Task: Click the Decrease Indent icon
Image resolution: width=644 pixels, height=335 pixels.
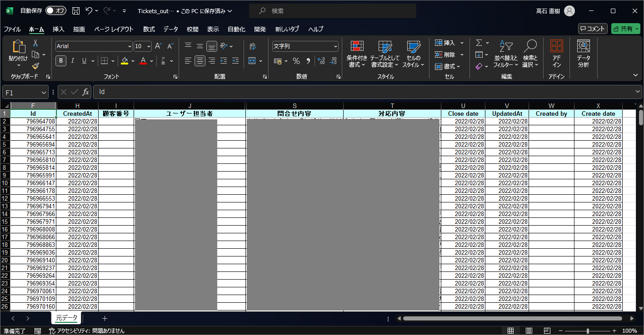Action: coord(224,61)
